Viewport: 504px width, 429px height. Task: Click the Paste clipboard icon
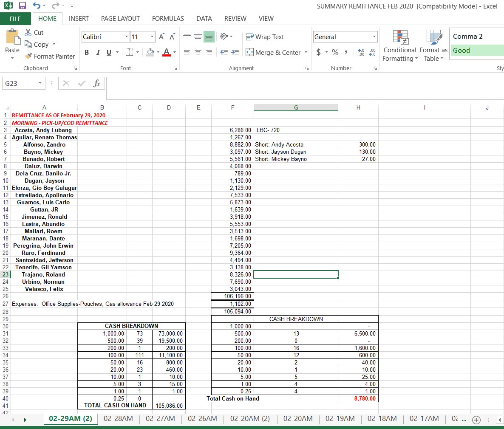12,36
